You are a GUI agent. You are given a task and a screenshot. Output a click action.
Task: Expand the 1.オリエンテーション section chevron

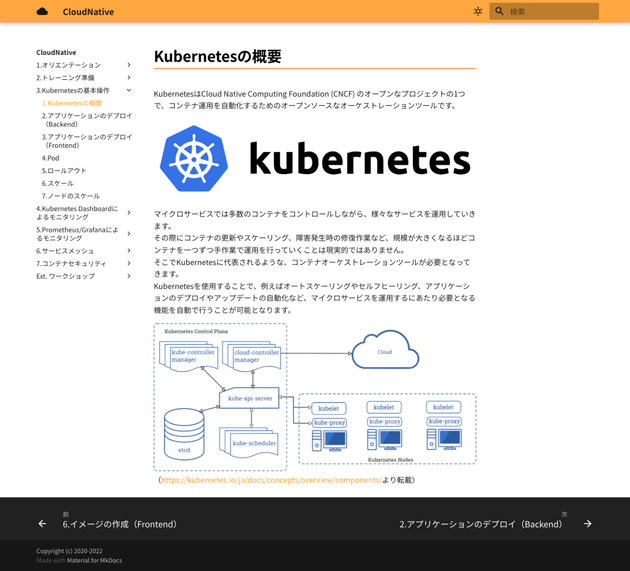(x=129, y=65)
